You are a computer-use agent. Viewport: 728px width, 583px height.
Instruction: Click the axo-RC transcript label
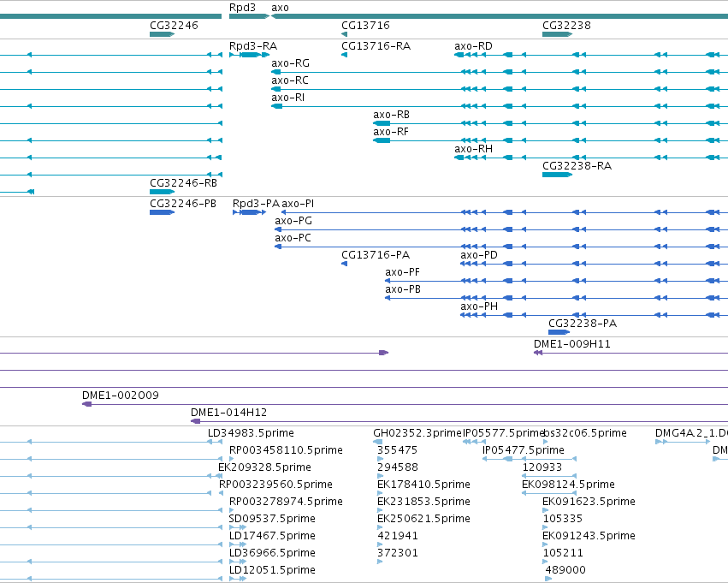(290, 80)
